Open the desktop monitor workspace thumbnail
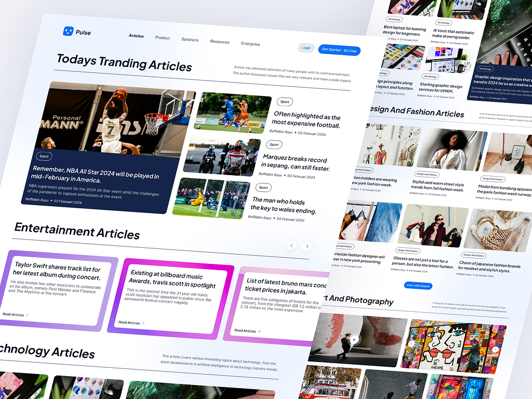 pos(449,60)
